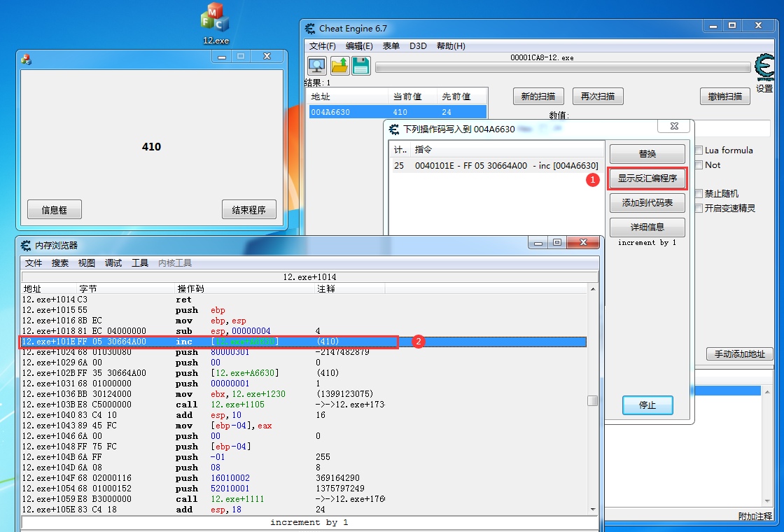Click address list scroll down arrow
Viewport: 784px width, 532px height.
[x=767, y=501]
